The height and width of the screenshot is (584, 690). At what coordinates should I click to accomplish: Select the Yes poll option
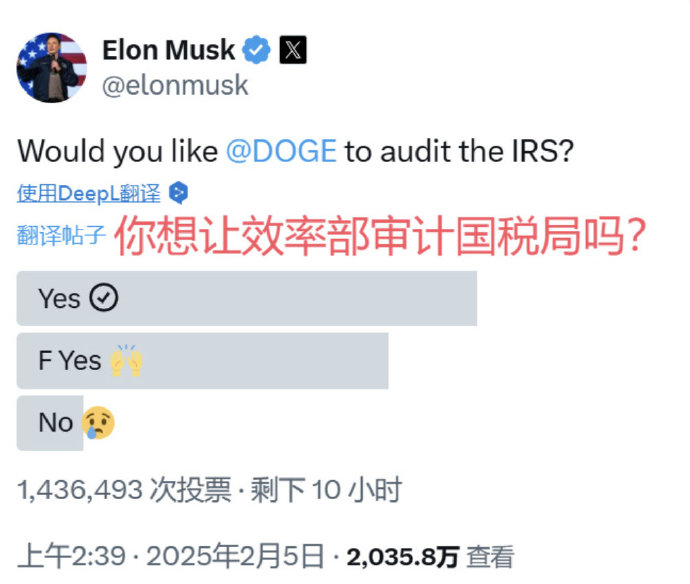tap(247, 298)
